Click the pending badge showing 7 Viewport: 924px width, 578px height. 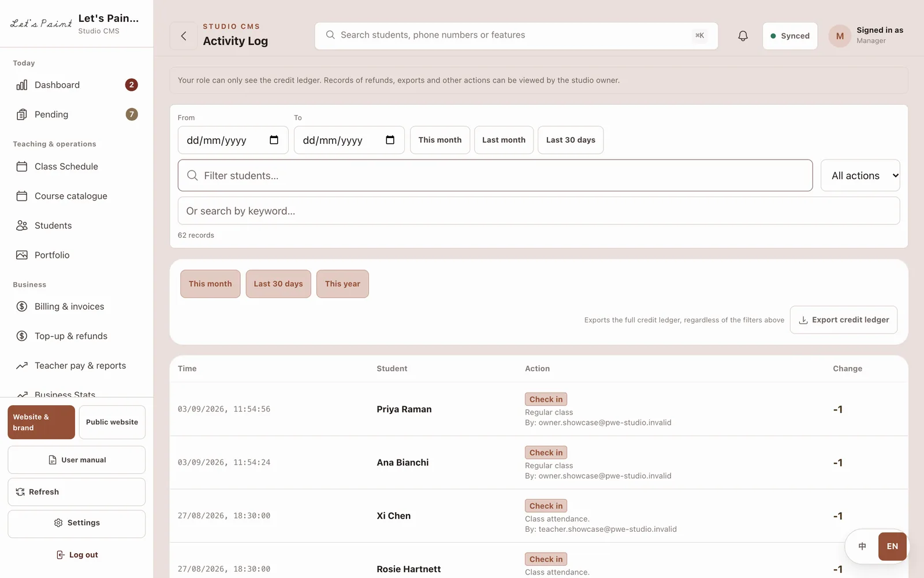(x=132, y=114)
